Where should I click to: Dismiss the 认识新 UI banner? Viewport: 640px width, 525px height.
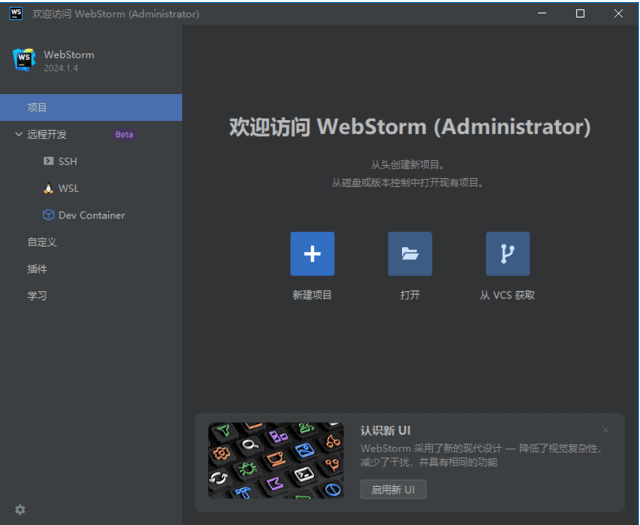coord(605,430)
